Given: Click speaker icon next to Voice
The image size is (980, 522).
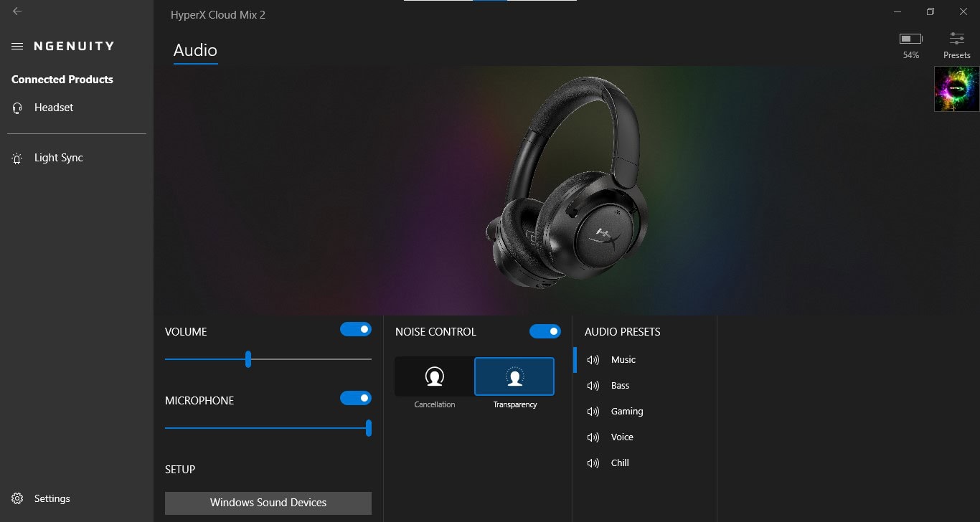Looking at the screenshot, I should pos(593,437).
